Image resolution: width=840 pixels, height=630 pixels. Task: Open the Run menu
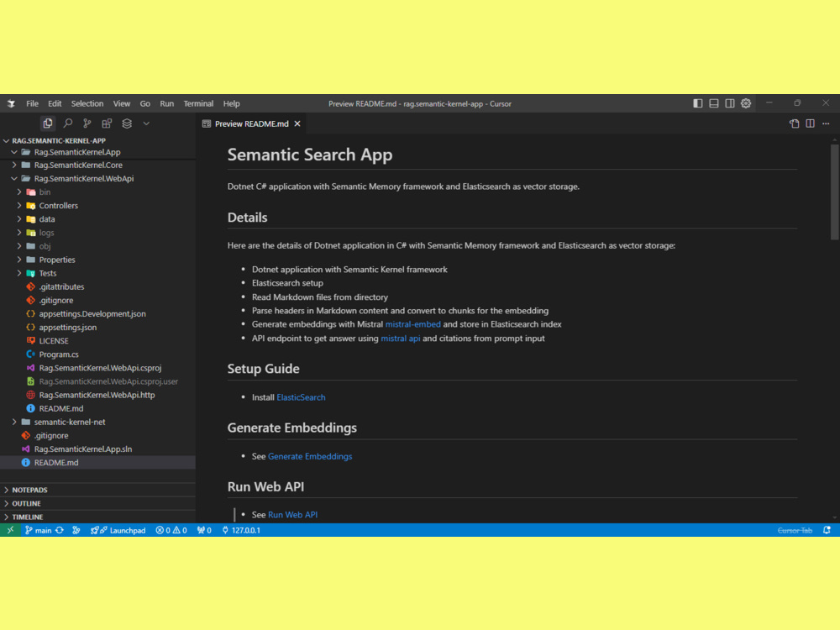point(166,104)
